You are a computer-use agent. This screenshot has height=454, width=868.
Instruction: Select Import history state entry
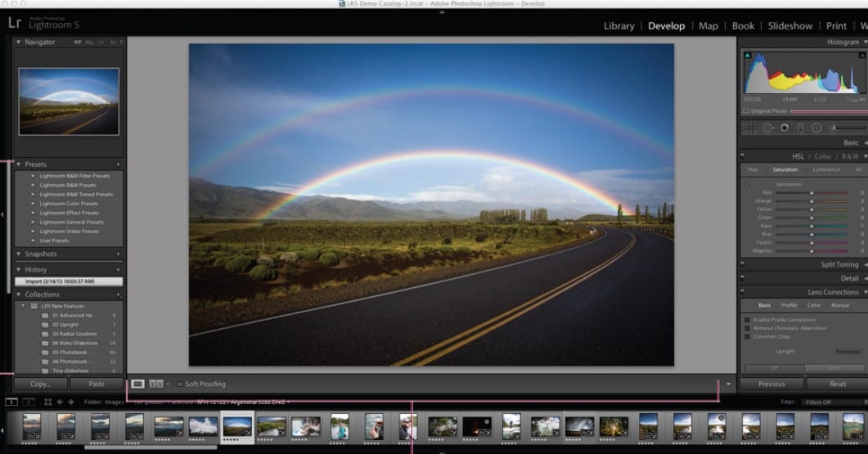(69, 281)
